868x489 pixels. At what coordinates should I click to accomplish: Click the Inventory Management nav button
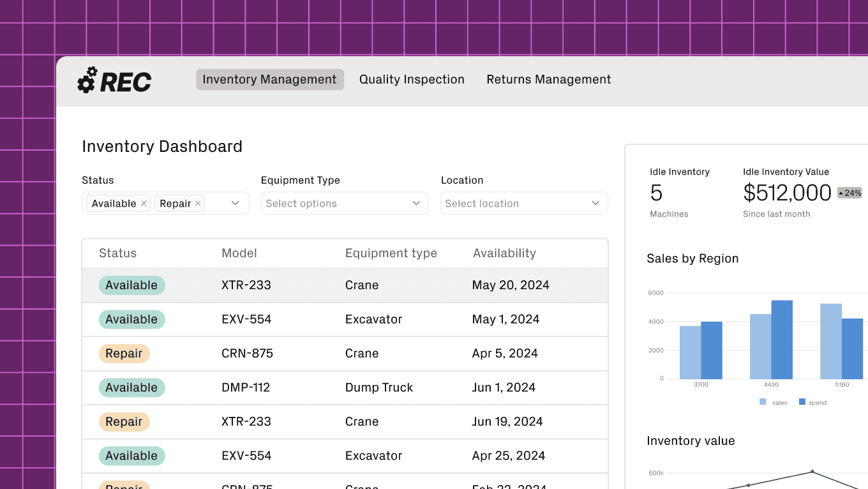[269, 79]
